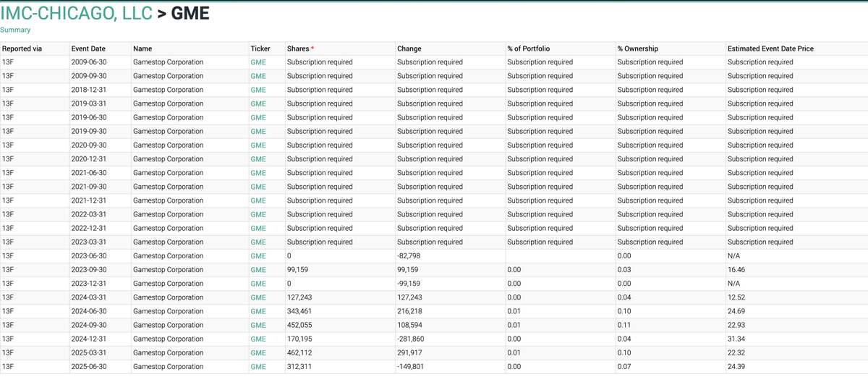The width and height of the screenshot is (868, 377).
Task: Open GME ticker link in 2023-06-30 row
Action: point(258,256)
